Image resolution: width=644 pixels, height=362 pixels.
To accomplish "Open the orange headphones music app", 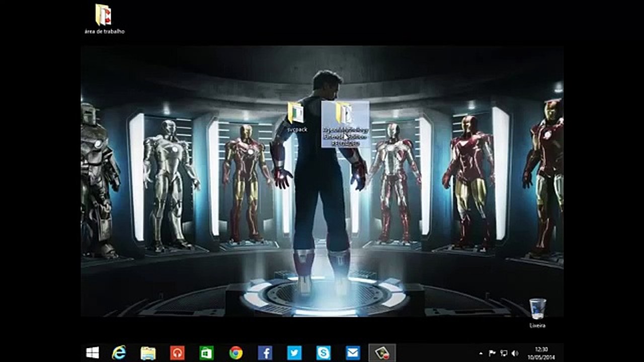I will tap(177, 353).
